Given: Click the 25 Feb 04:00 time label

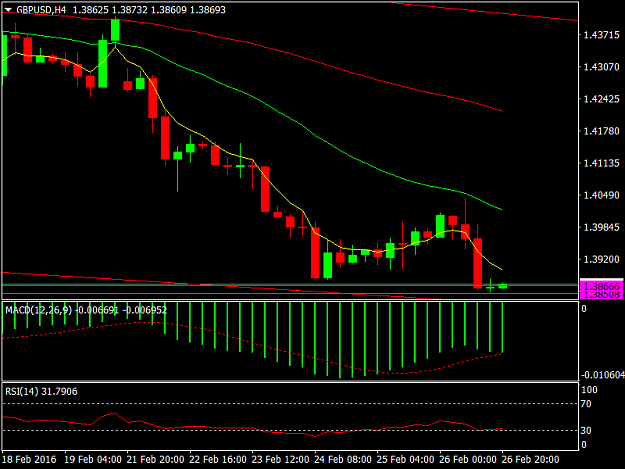Looking at the screenshot, I should tap(405, 459).
